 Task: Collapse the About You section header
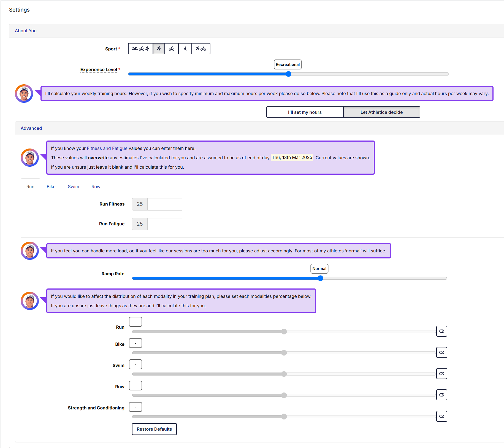(26, 31)
